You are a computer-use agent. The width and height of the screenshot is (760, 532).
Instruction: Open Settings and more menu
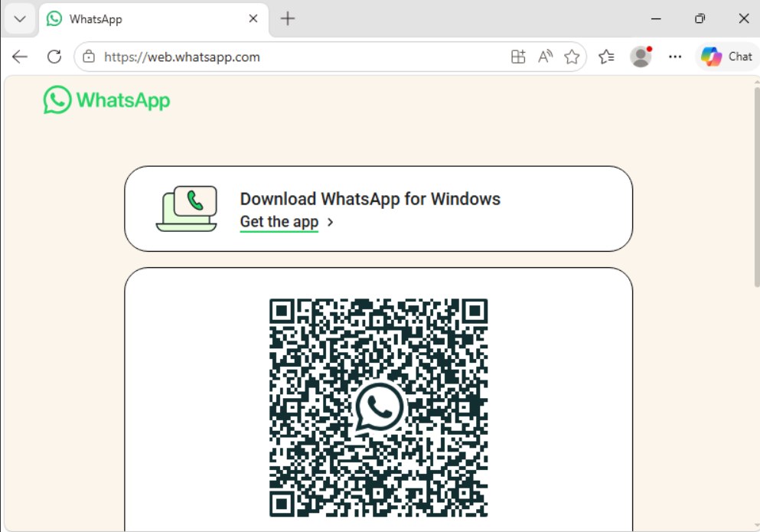[675, 57]
